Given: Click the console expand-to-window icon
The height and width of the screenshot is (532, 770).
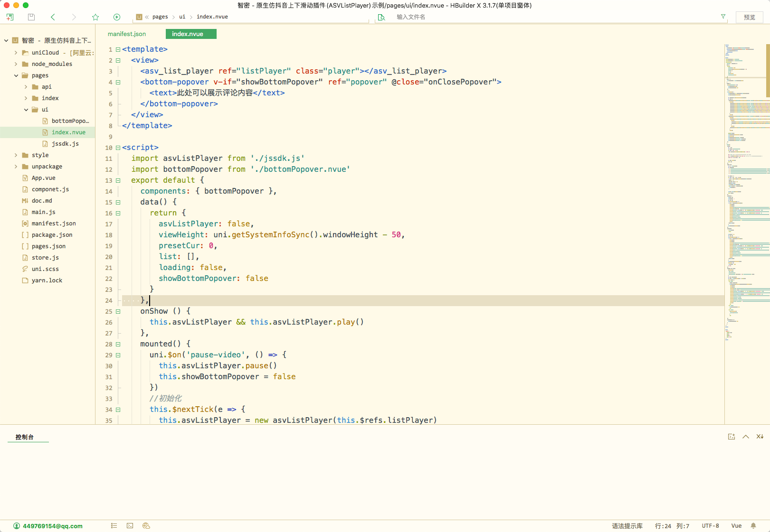Looking at the screenshot, I should pos(732,437).
